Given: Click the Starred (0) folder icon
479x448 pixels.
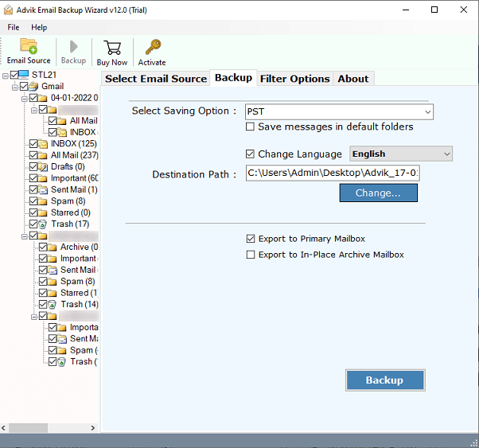Looking at the screenshot, I should (x=43, y=212).
